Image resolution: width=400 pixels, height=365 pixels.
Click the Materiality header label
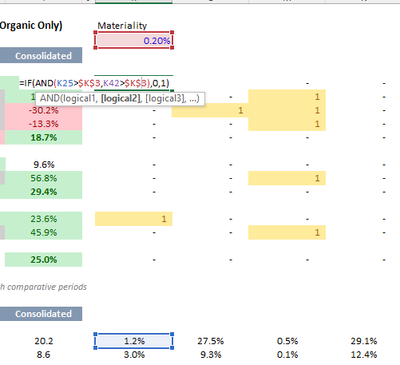tap(122, 26)
